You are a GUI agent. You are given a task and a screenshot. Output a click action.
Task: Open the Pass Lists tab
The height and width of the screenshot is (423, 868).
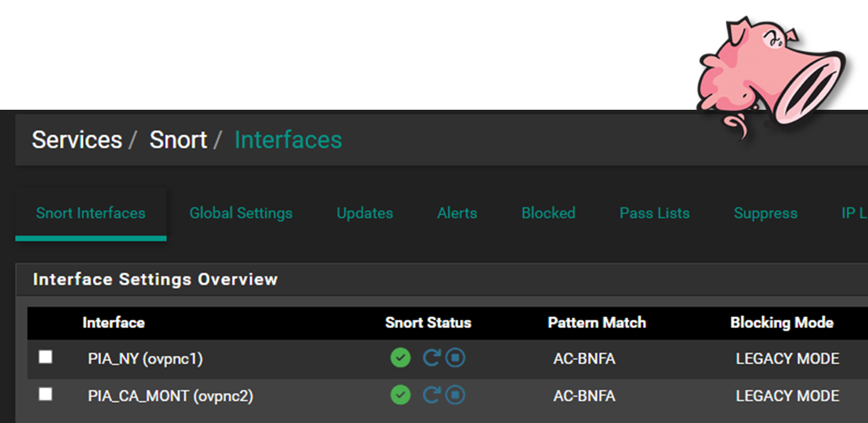click(x=654, y=213)
